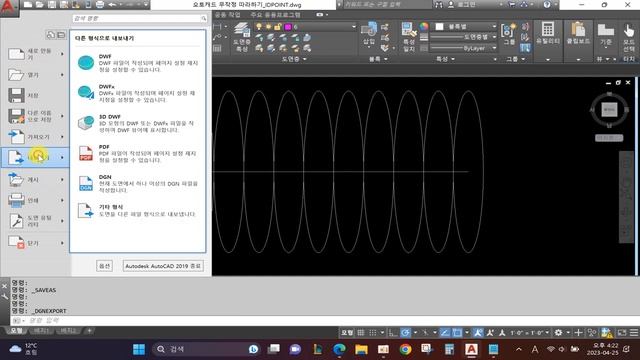Choose the 3D DWF export option
The width and height of the screenshot is (640, 360).
(x=138, y=123)
